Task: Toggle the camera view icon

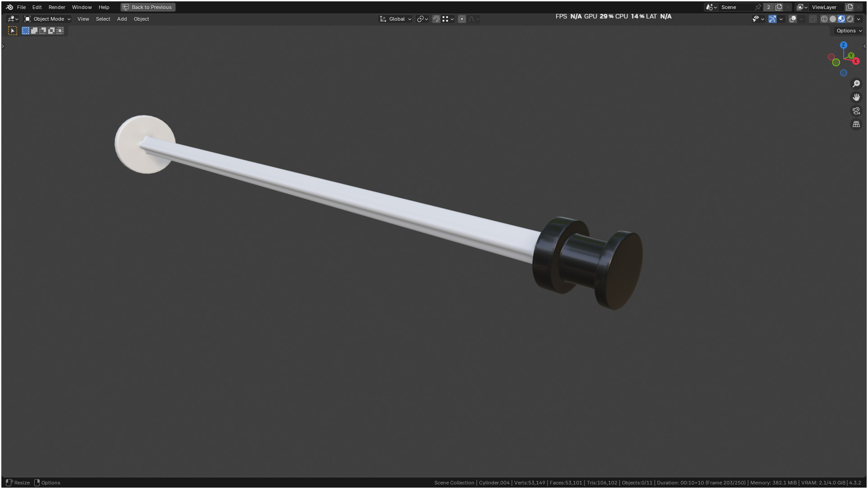Action: (x=856, y=111)
